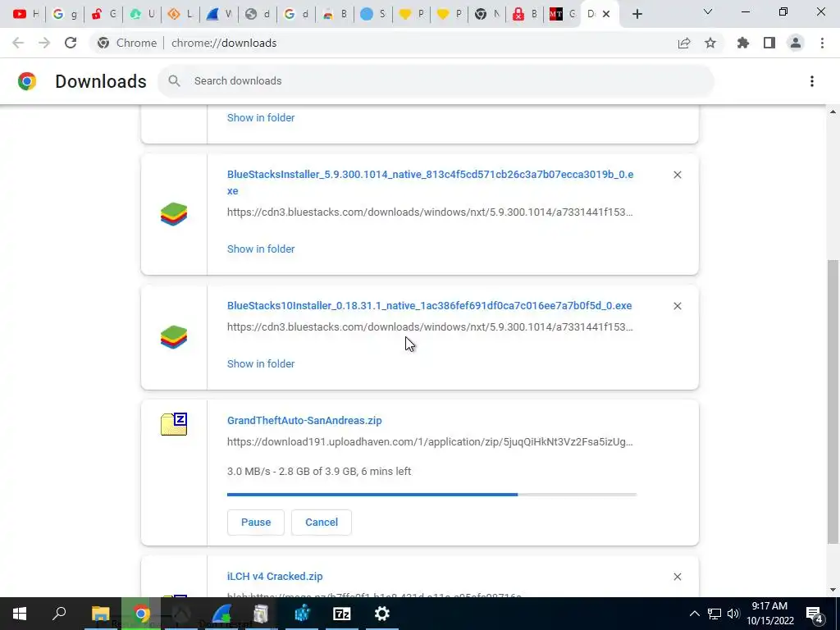Screen dimensions: 840x630
Task: Switch to the orange diamond L tab
Action: (180, 14)
